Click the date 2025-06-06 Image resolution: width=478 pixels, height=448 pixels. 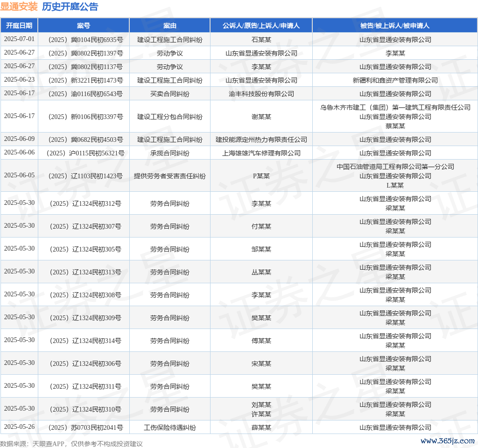coord(19,153)
